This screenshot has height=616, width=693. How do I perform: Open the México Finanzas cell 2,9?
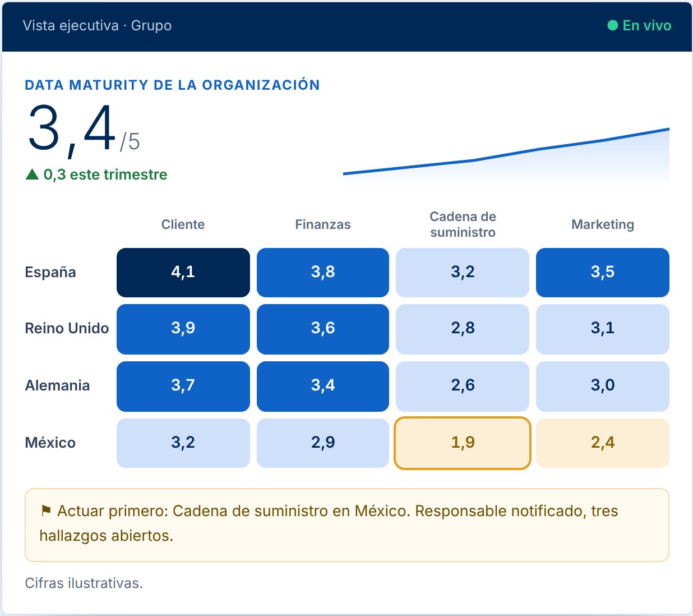[x=323, y=443]
